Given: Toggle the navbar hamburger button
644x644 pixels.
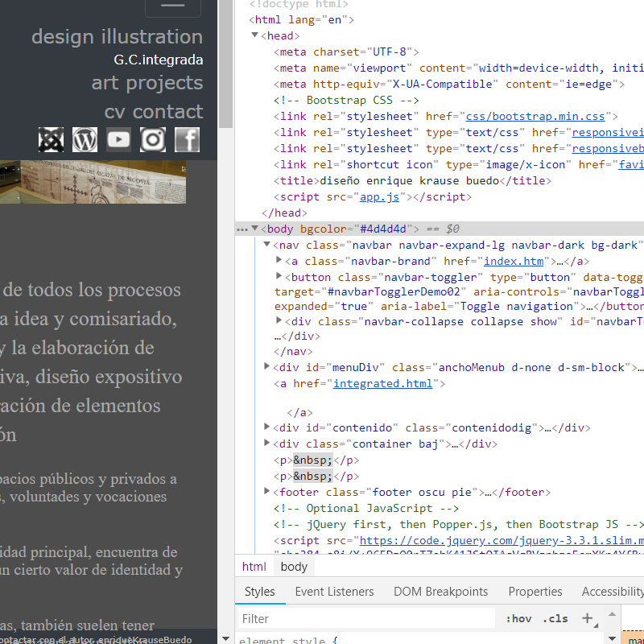Looking at the screenshot, I should pyautogui.click(x=173, y=6).
